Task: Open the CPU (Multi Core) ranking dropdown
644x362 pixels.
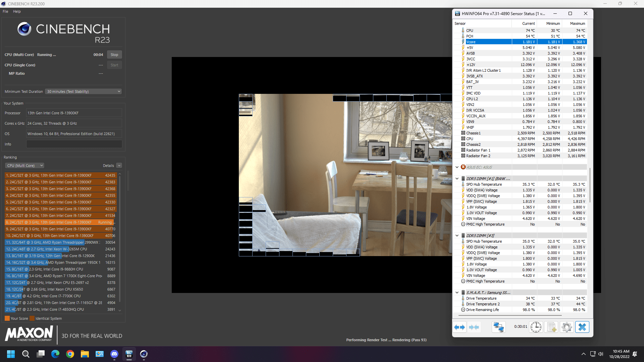Action: click(24, 166)
